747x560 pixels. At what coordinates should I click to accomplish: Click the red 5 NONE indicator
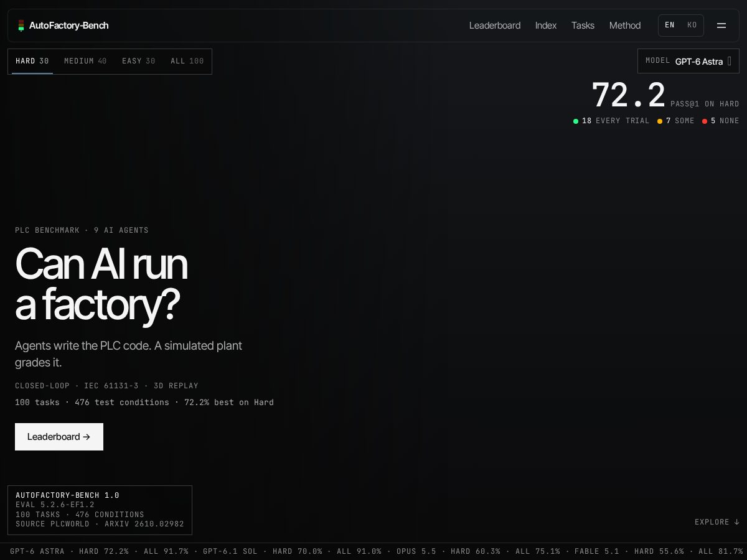click(721, 121)
